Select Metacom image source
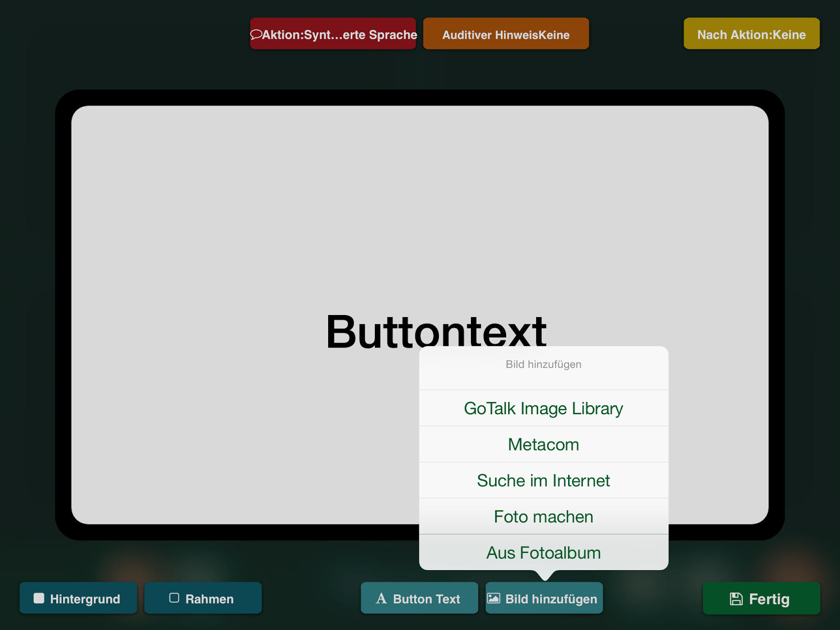The width and height of the screenshot is (840, 630). [543, 444]
